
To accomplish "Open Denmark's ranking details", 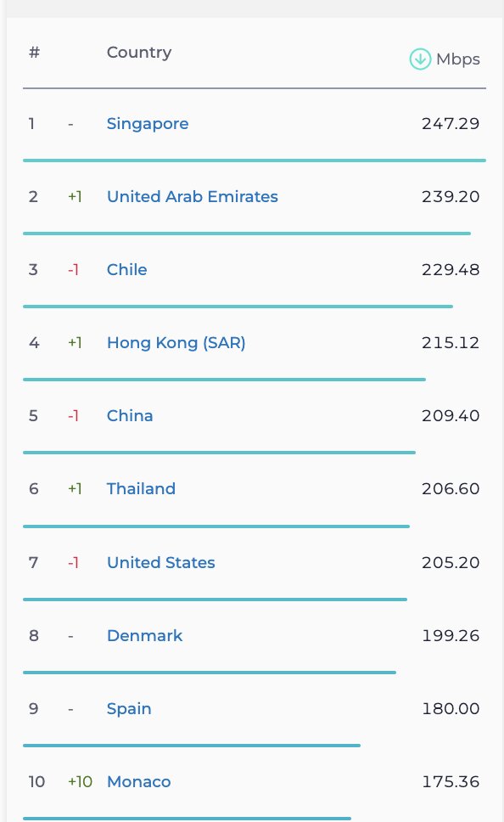I will pos(144,635).
